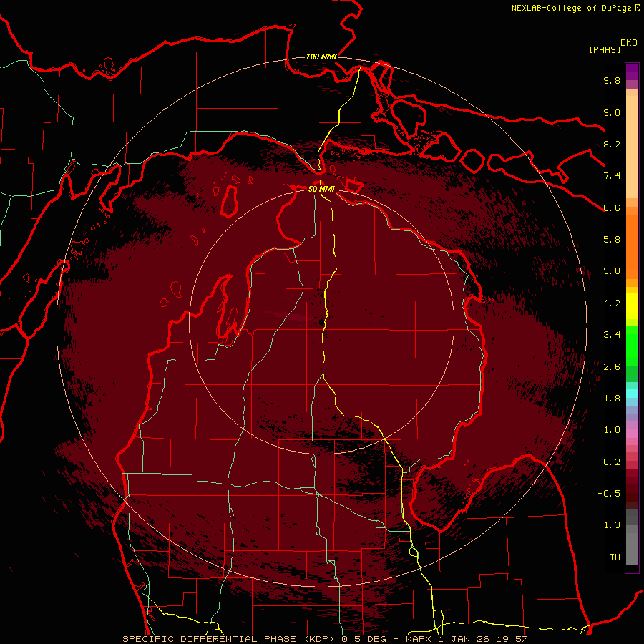Pick the gray bottom segment of the color bar
The image size is (644, 644).
[x=632, y=548]
